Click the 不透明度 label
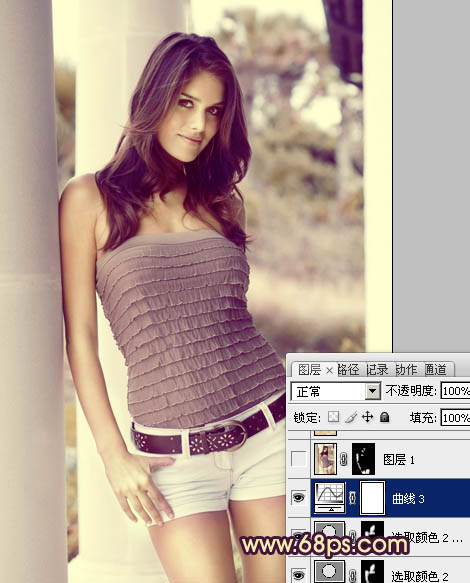This screenshot has width=470, height=583. pyautogui.click(x=411, y=391)
